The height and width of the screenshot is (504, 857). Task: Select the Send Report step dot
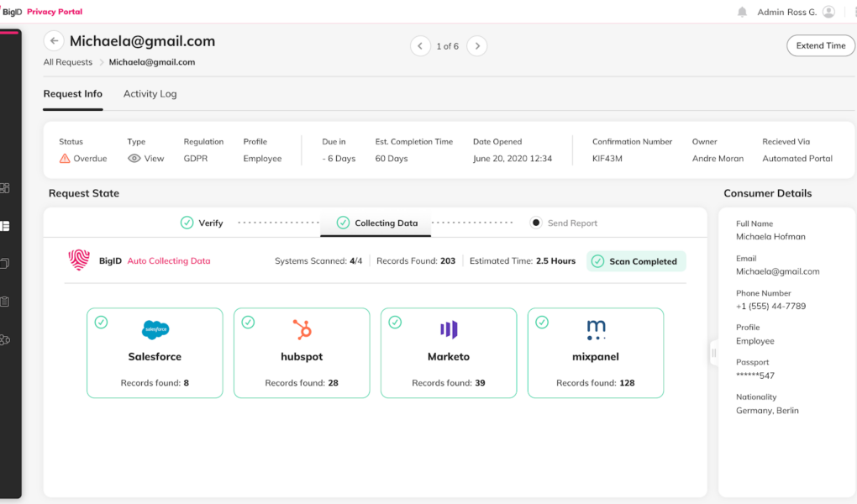[536, 223]
